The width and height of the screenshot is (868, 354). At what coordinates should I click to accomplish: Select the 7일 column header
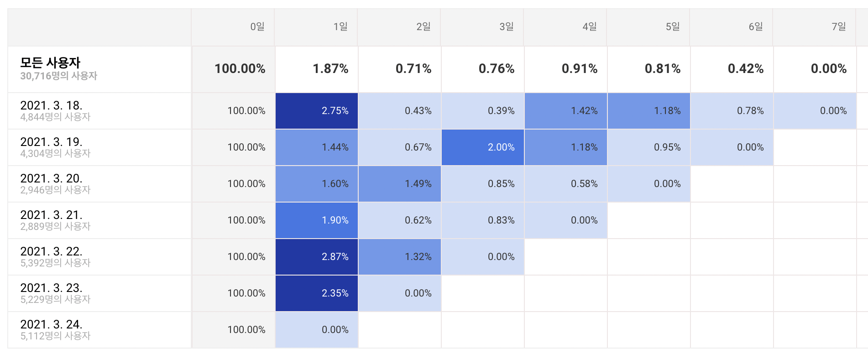tap(839, 27)
